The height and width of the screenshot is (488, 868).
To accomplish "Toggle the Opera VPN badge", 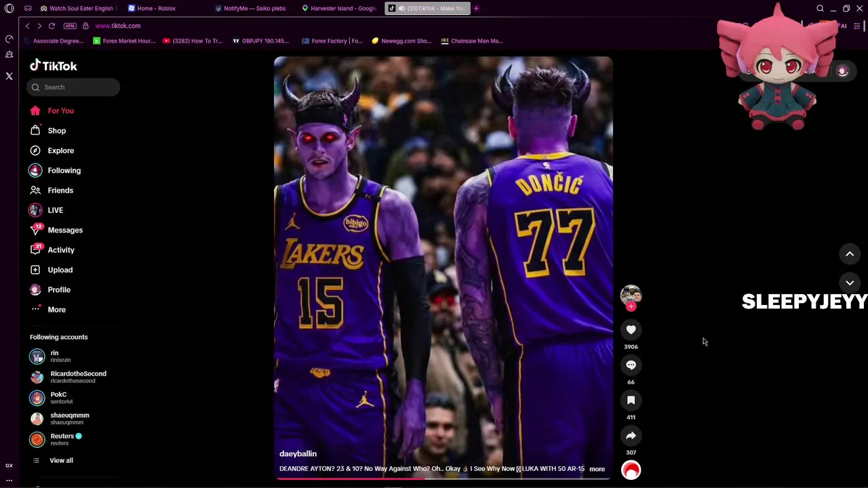I will (70, 26).
